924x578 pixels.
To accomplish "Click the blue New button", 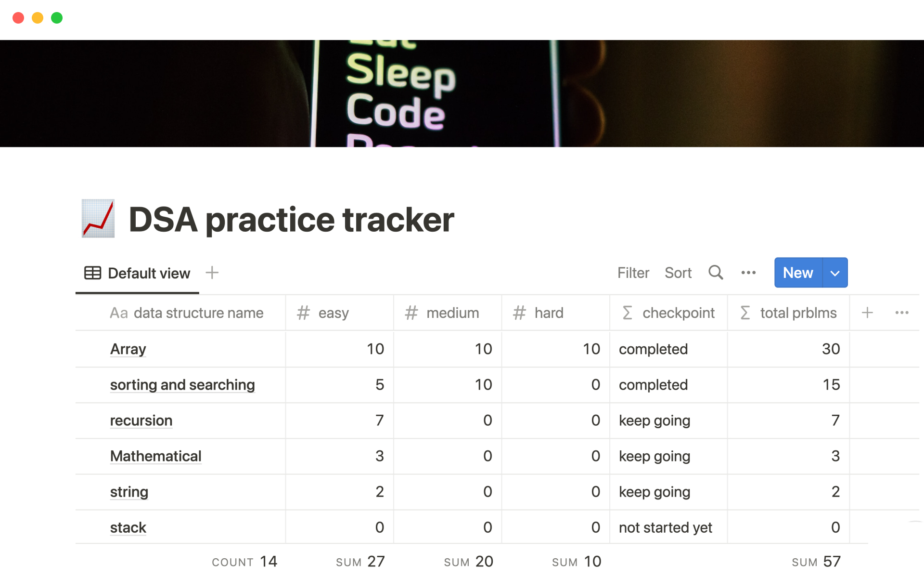I will click(x=798, y=273).
